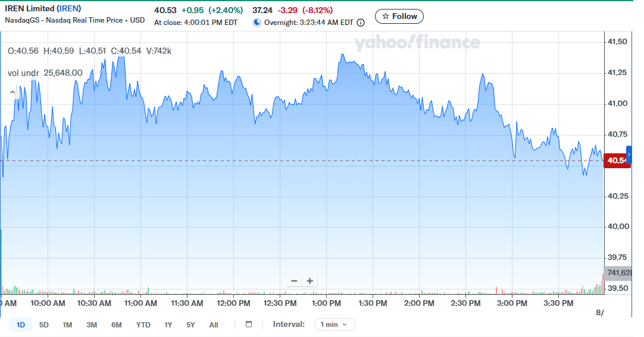Open the overnight price info icon
Screen dimensions: 644x337
point(361,23)
